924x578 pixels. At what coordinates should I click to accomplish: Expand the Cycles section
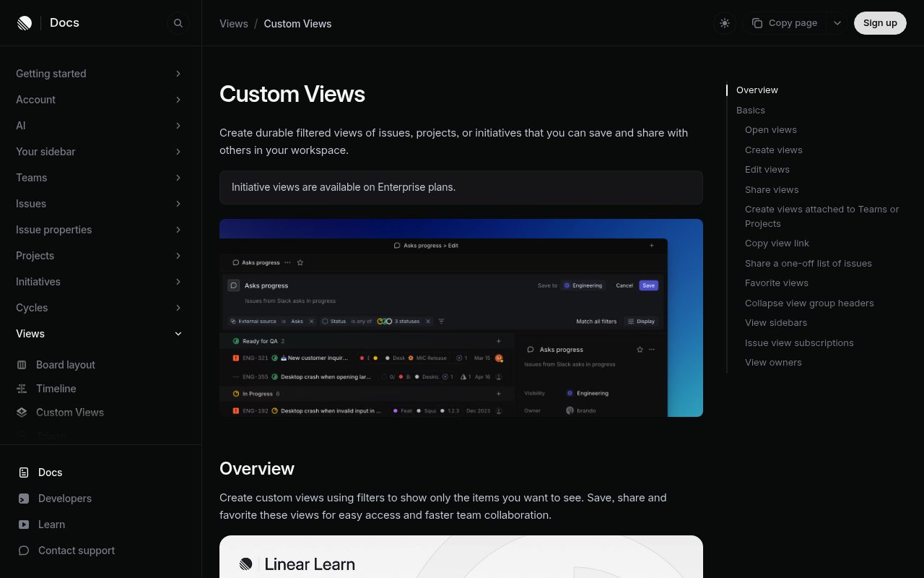click(x=100, y=308)
